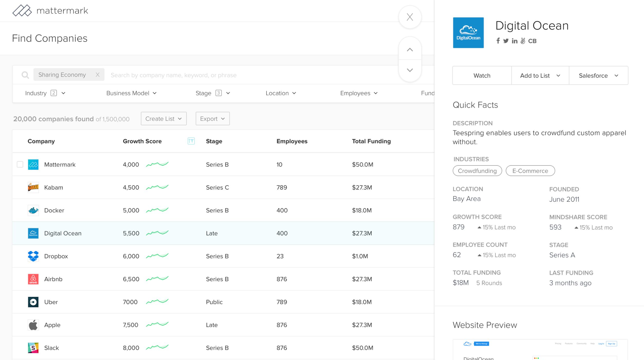Image resolution: width=644 pixels, height=360 pixels.
Task: Click the website preview thumbnail
Action: (540, 349)
